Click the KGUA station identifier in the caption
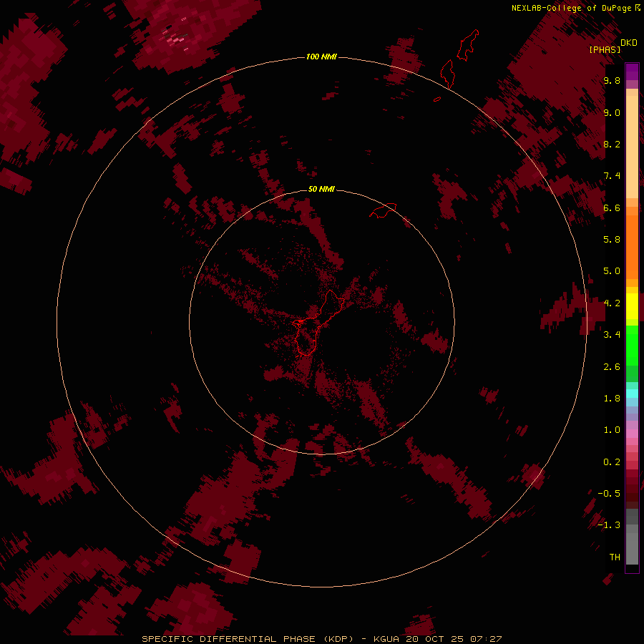The height and width of the screenshot is (644, 644). [x=386, y=639]
